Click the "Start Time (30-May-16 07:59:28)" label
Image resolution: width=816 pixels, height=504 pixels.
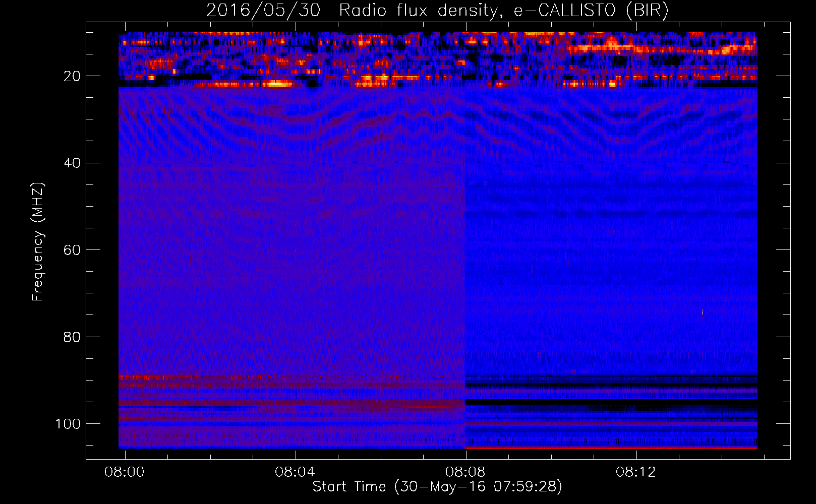coord(437,487)
